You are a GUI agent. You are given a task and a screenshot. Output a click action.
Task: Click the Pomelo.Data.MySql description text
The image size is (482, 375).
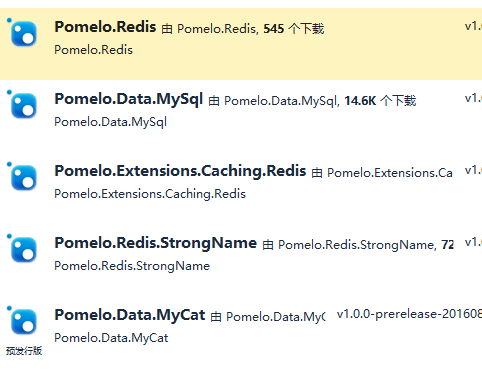click(111, 122)
